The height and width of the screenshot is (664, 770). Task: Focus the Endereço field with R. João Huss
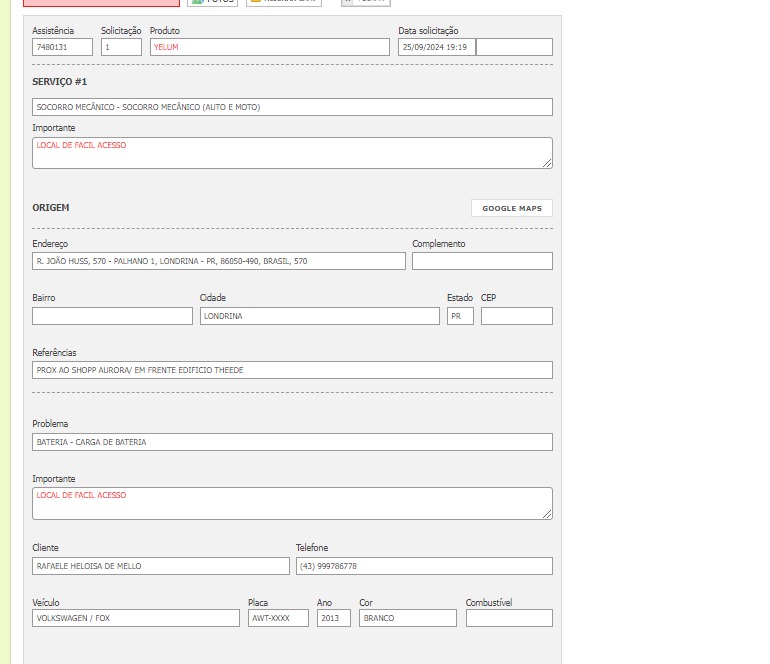click(219, 261)
